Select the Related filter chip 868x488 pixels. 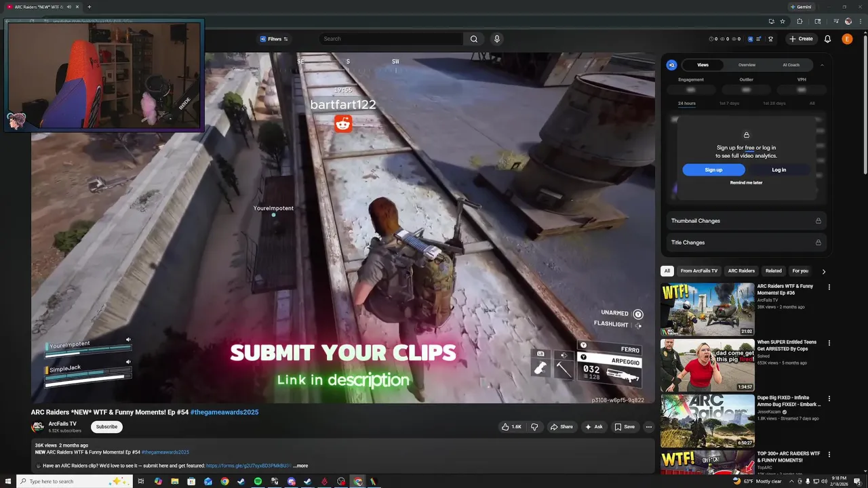(773, 271)
